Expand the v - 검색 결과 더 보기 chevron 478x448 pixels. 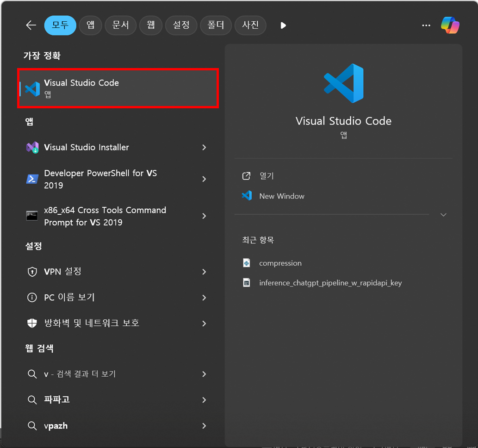tap(204, 374)
